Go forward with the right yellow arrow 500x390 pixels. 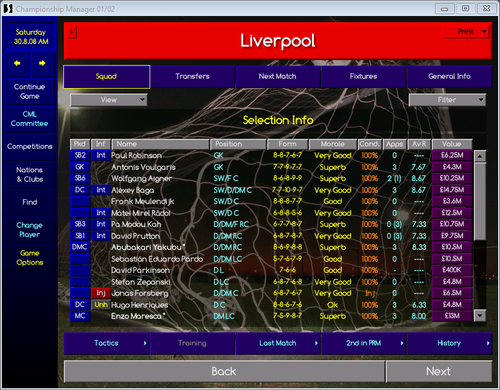[42, 63]
